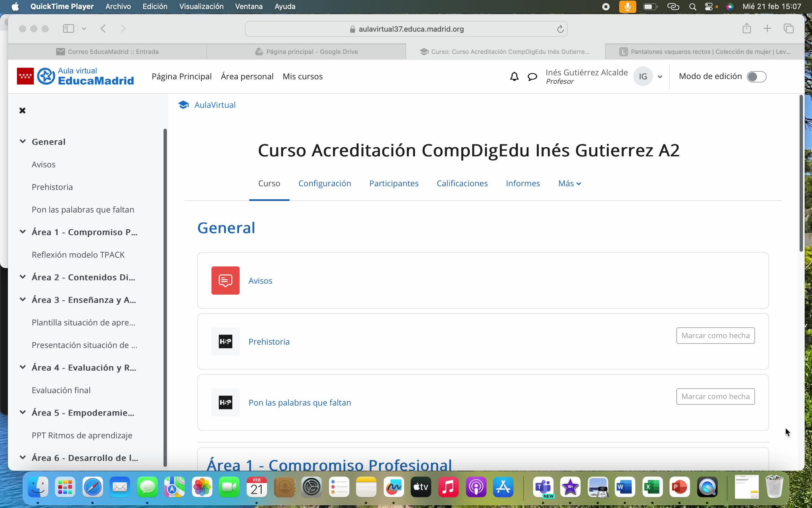Go to Página Principal

(182, 76)
